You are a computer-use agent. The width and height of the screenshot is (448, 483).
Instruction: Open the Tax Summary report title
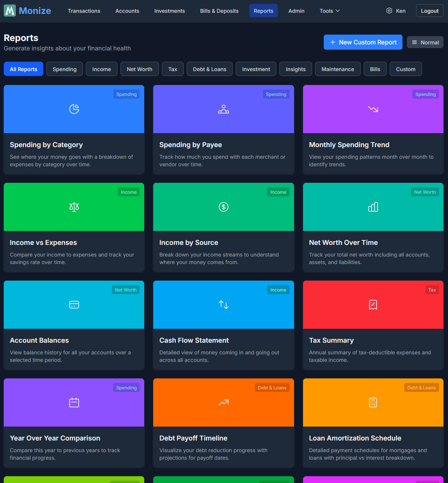tap(331, 340)
